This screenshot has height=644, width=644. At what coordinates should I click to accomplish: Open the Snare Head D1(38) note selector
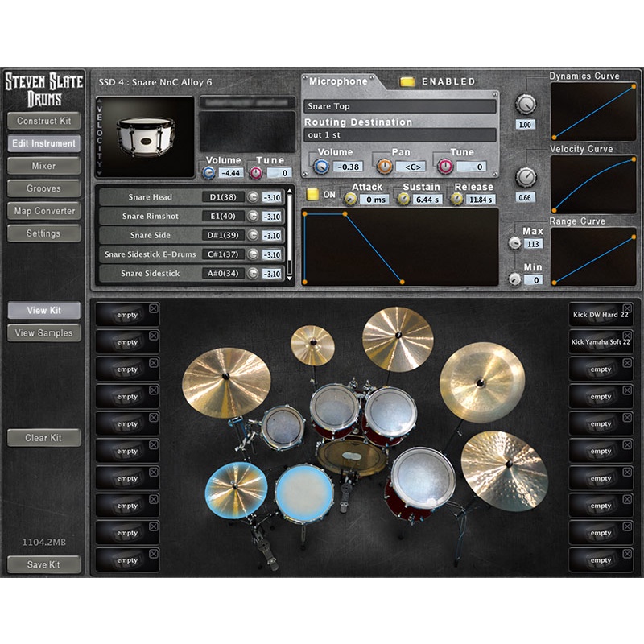point(220,196)
